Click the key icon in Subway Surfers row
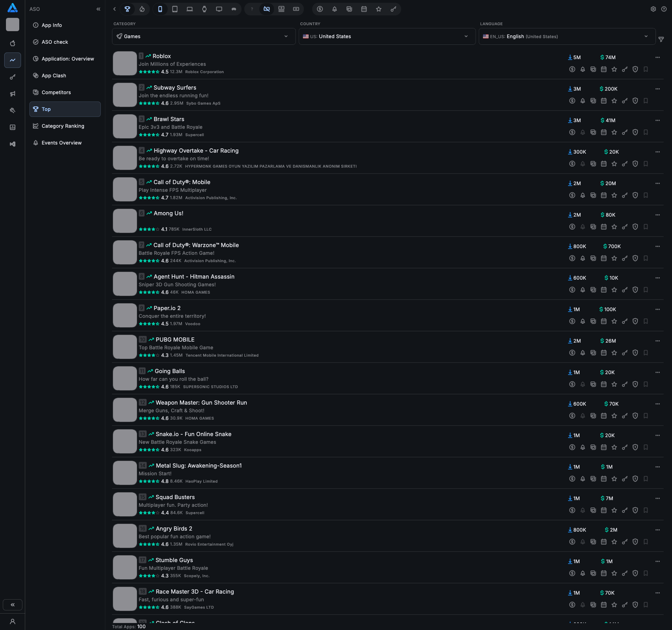This screenshot has height=630, width=672. tap(625, 101)
